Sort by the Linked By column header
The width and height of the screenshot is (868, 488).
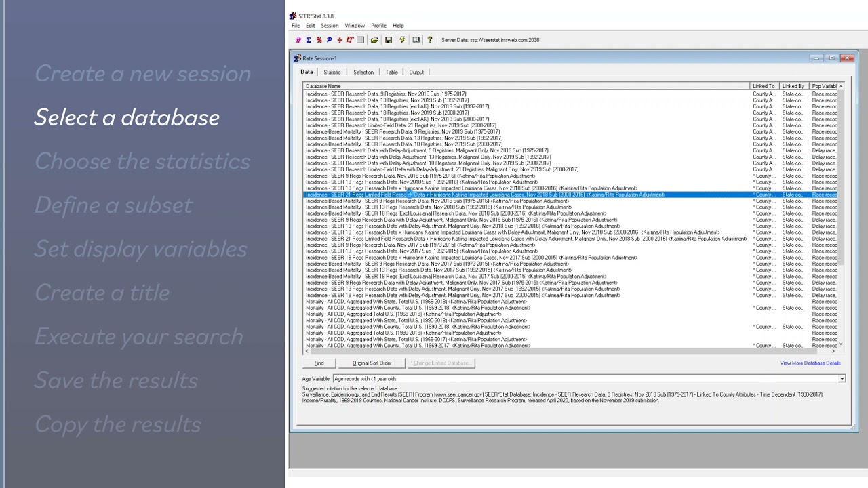[x=794, y=86]
